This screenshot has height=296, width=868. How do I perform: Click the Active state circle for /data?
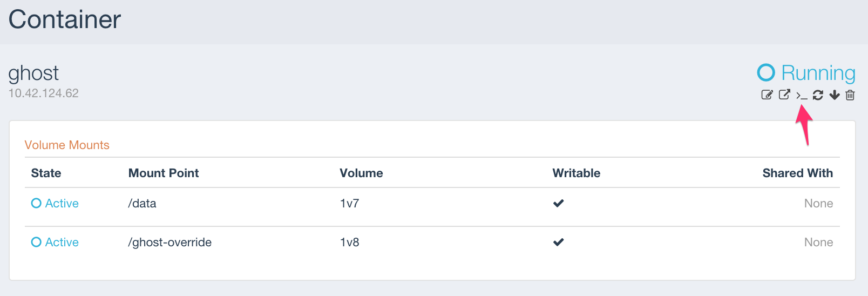click(x=36, y=203)
